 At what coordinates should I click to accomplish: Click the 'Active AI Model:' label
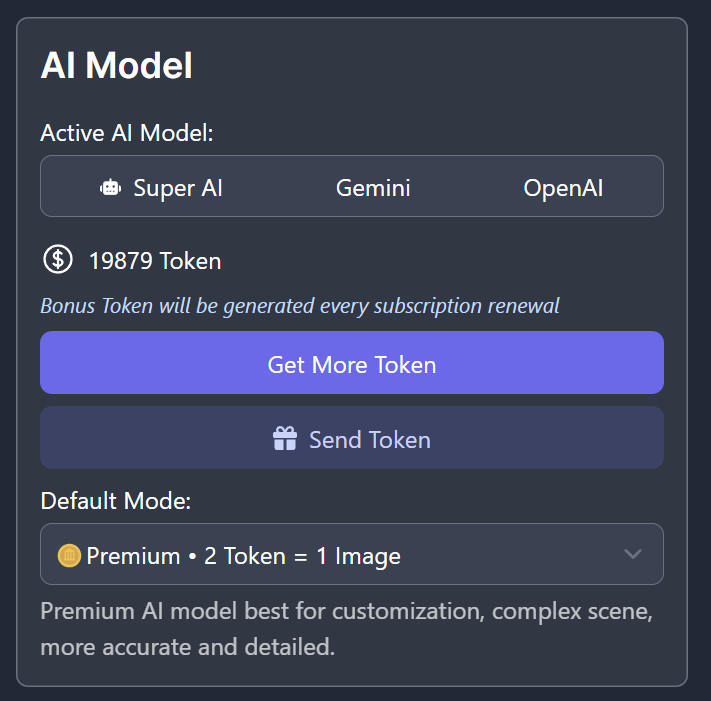click(x=126, y=133)
